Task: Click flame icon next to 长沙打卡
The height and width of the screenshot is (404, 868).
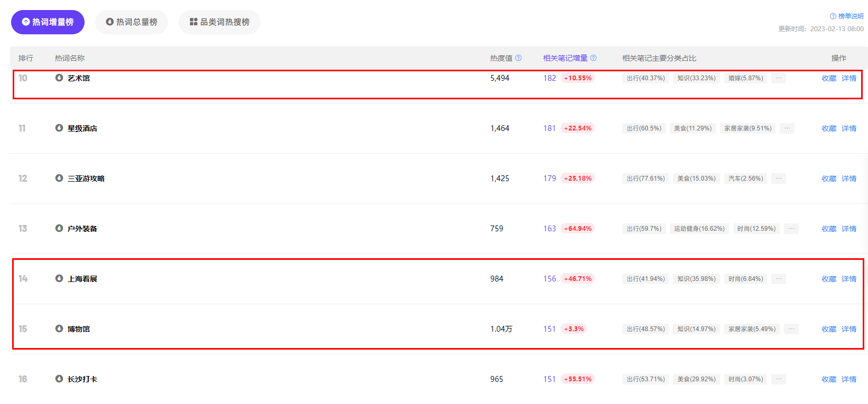Action: pos(59,379)
